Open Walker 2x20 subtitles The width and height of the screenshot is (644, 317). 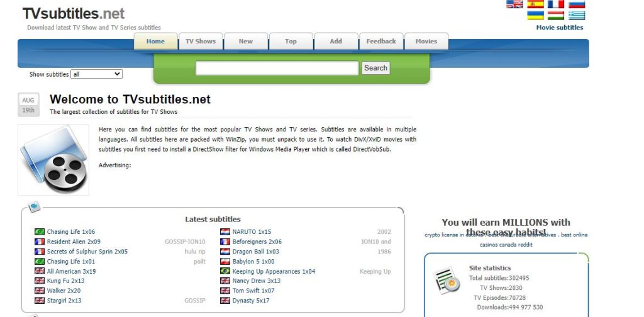[x=64, y=291]
